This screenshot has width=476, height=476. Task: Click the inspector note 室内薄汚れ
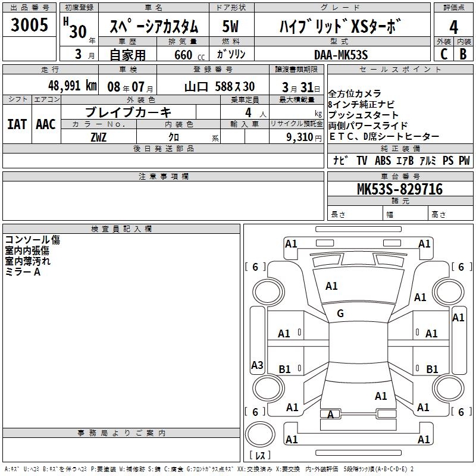27,261
